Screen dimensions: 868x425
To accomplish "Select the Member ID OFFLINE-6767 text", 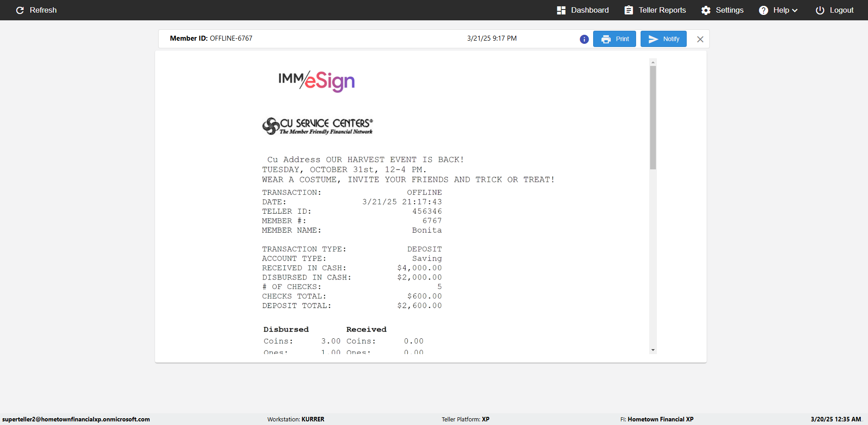I will point(211,38).
